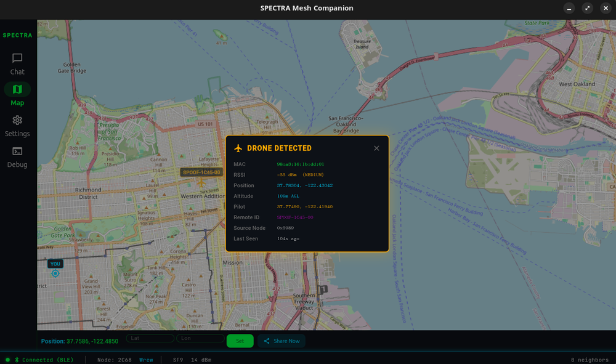The image size is (616, 364).
Task: Click the Lon input field
Action: [x=200, y=338]
